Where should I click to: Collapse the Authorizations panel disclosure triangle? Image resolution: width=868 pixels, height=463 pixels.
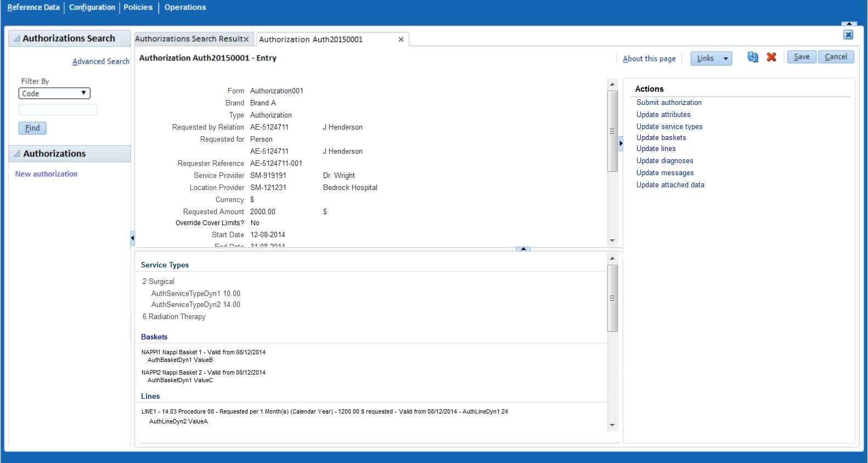pos(16,154)
